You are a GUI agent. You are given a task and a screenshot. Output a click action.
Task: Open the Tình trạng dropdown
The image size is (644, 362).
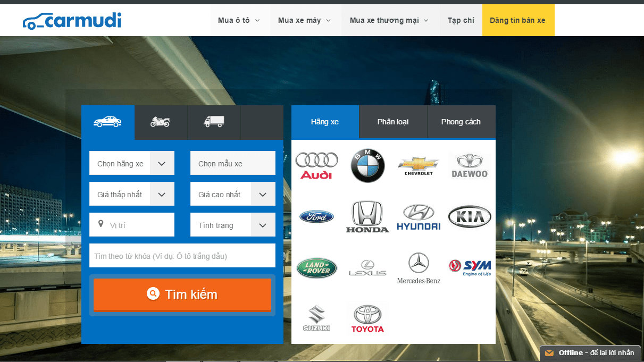point(233,225)
